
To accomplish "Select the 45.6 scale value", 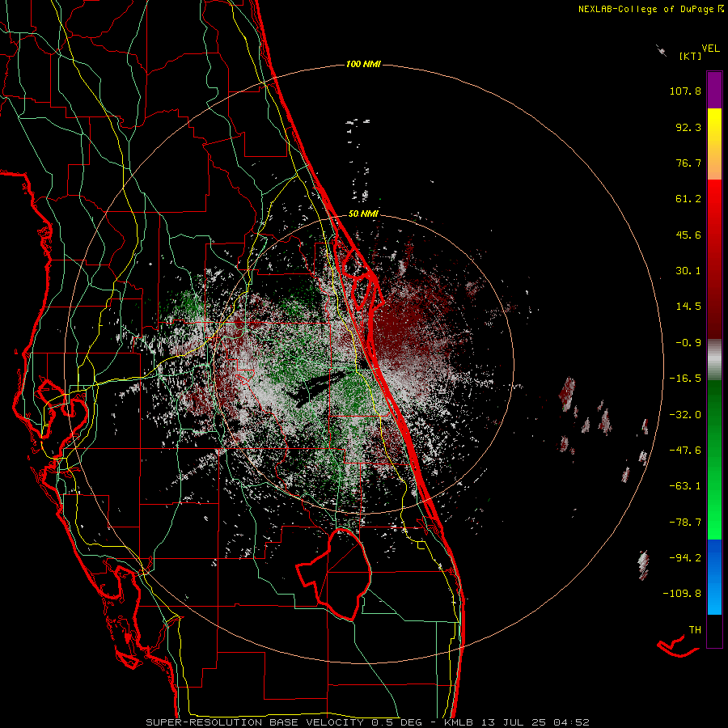I will coord(688,235).
